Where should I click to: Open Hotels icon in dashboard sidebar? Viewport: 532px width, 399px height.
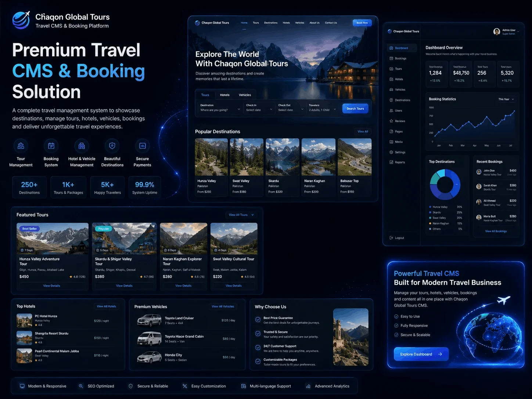(x=391, y=79)
